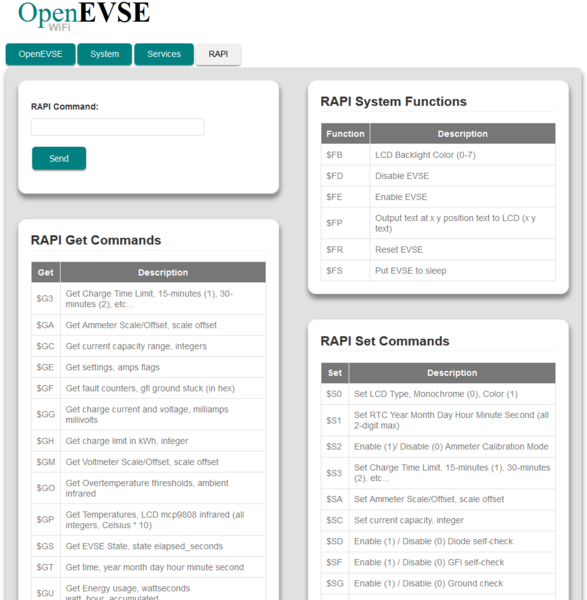Click the $SC set current capacity row
The height and width of the screenshot is (600, 587).
(x=438, y=520)
